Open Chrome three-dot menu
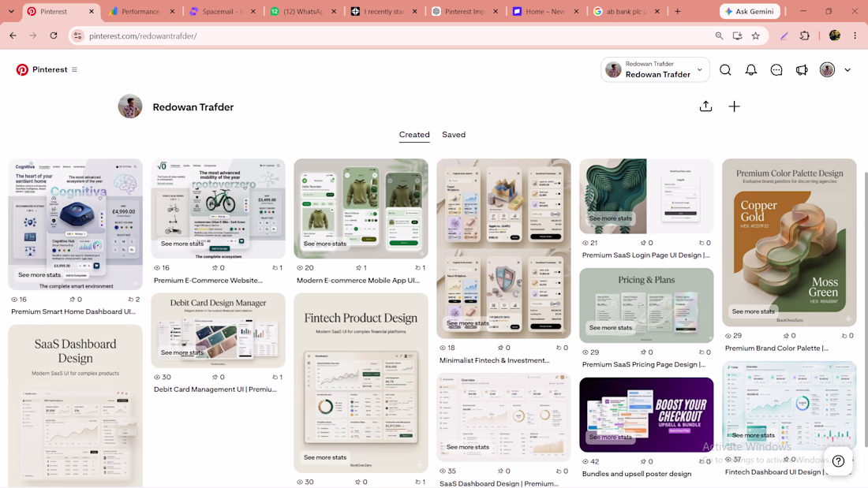The width and height of the screenshot is (868, 488). [855, 35]
